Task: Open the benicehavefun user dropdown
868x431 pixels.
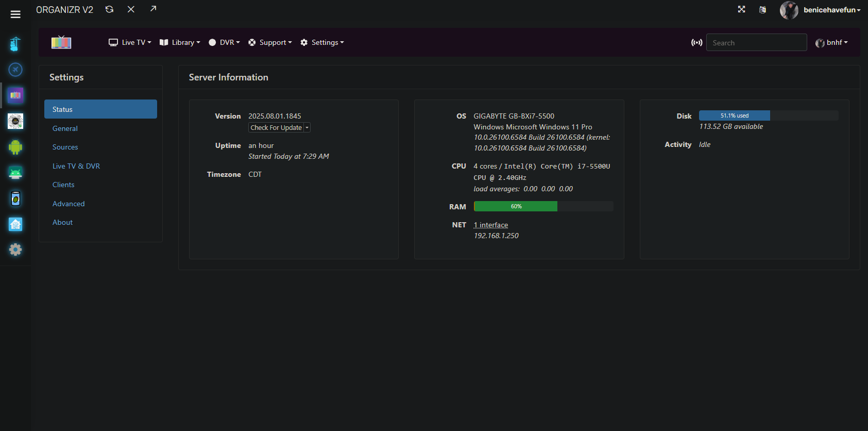Action: tap(831, 10)
